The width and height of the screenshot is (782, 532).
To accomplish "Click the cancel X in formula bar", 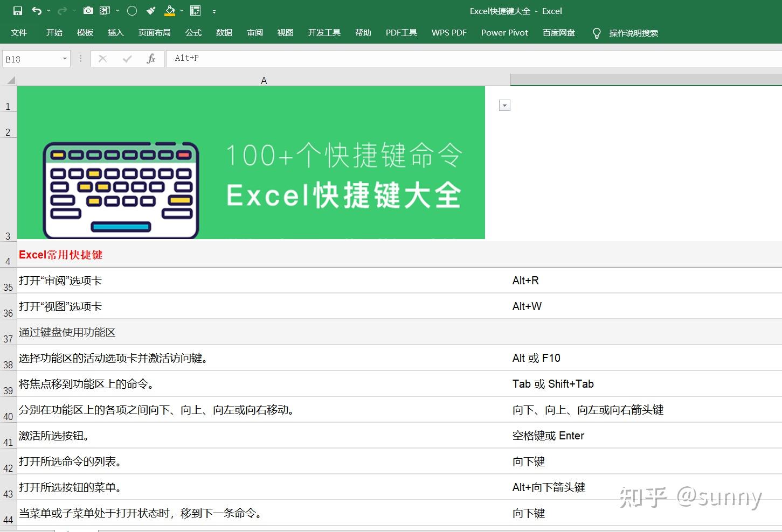I will (x=102, y=59).
